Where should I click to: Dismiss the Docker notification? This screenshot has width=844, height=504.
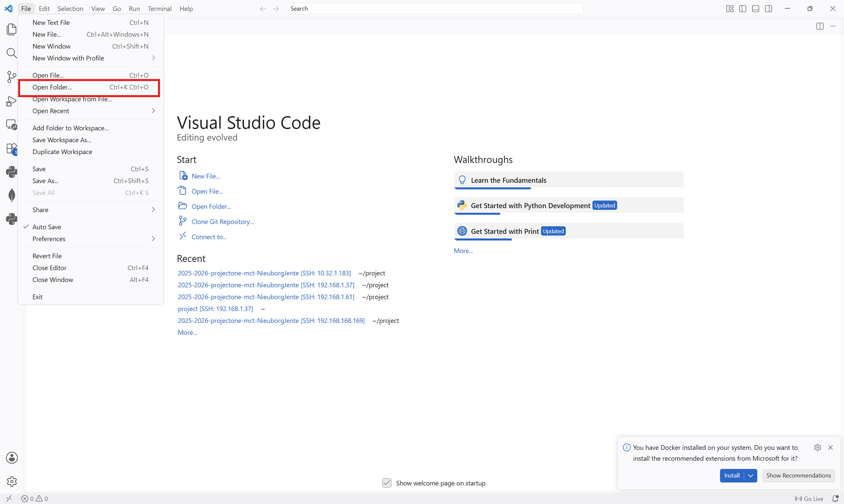(831, 447)
